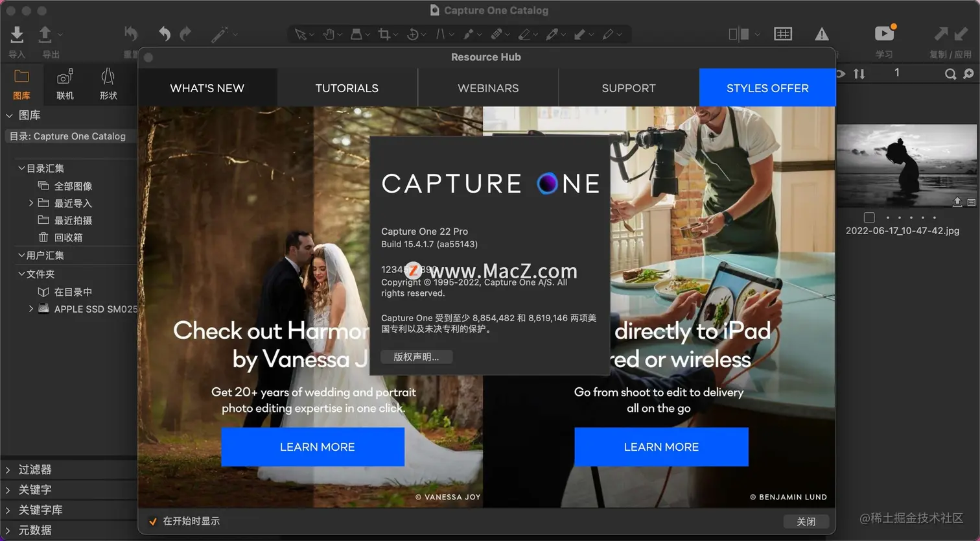980x541 pixels.
Task: Expand the 最近导入 tree arrow
Action: click(x=31, y=203)
